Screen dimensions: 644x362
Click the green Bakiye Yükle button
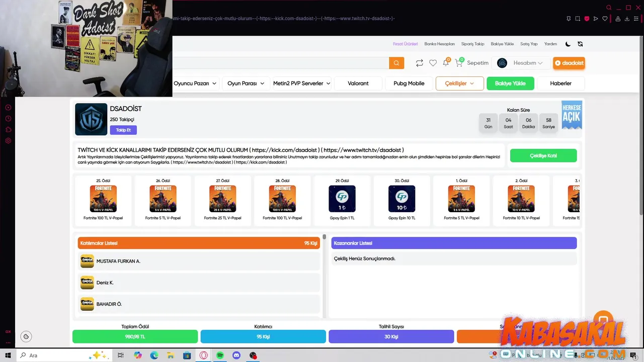pos(510,83)
